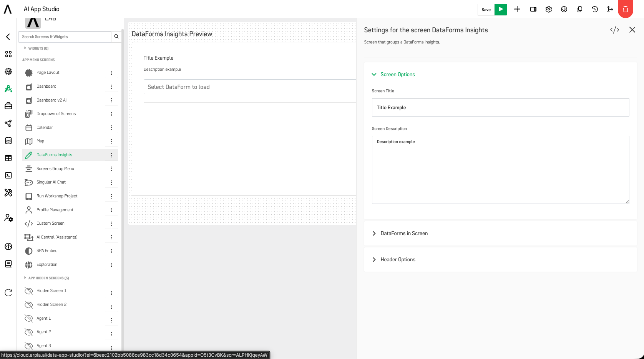Open the apps grid icon in left sidebar
The image size is (644, 359).
(8, 54)
